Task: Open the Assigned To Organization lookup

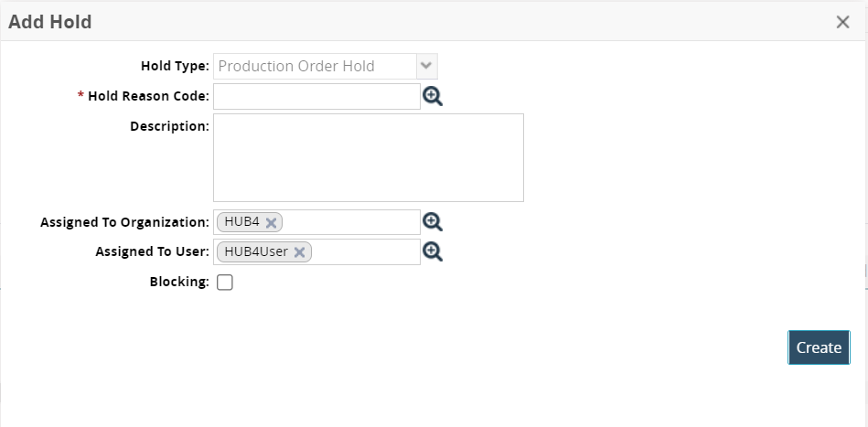Action: [433, 221]
